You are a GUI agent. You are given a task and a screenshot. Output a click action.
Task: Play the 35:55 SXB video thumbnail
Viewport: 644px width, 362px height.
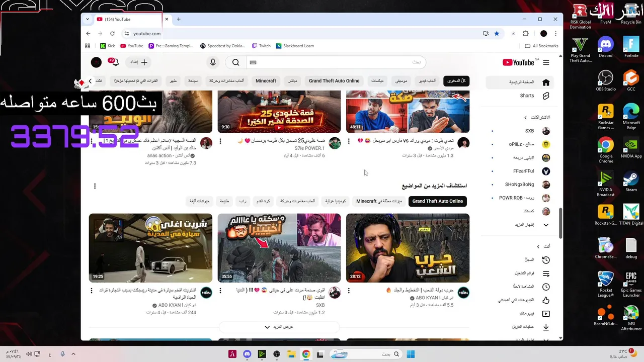pos(279,248)
